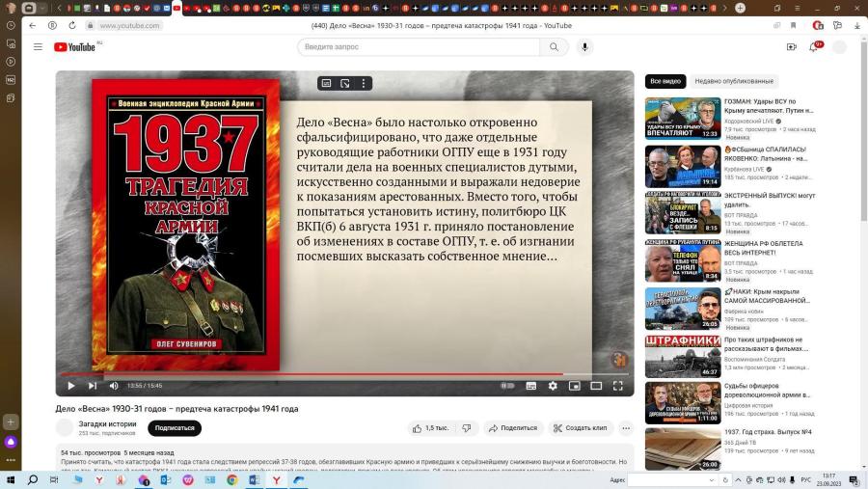Subscribe with the 'Подписаться' button
868x489 pixels.
(175, 428)
